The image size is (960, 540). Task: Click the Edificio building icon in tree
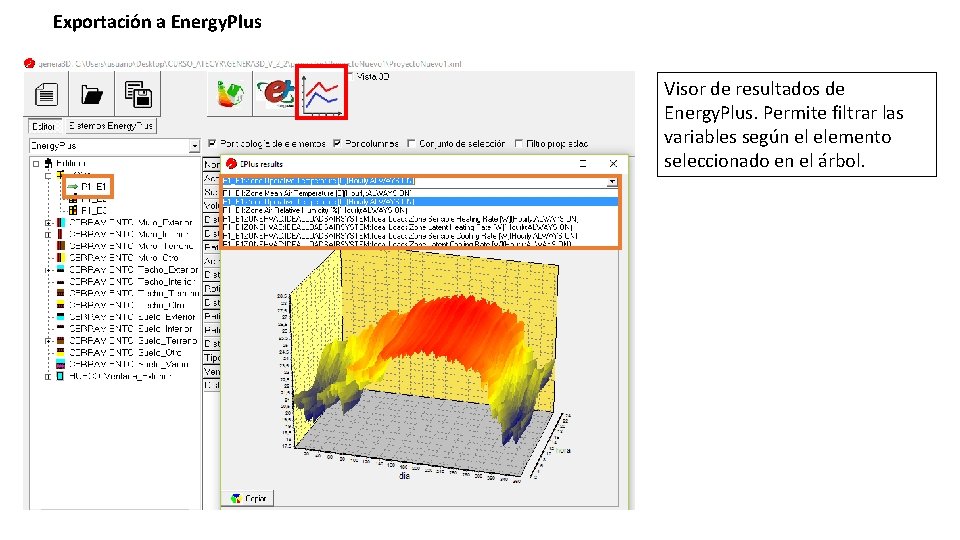48,163
